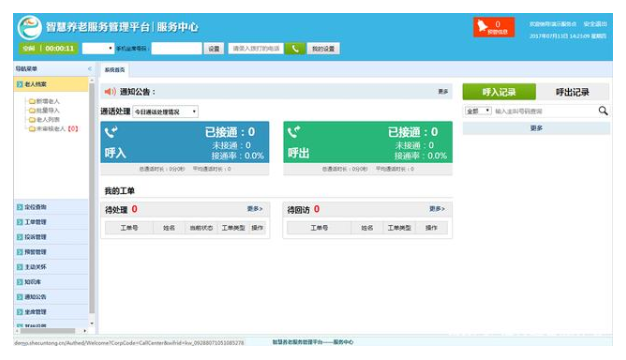Click the red speaker 通知公告 icon
This screenshot has width=626, height=360.
[110, 92]
